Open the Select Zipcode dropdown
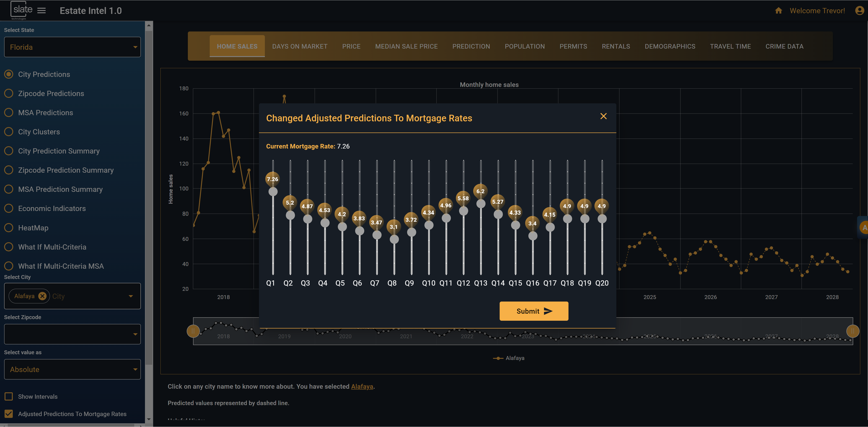This screenshot has width=868, height=427. 72,334
